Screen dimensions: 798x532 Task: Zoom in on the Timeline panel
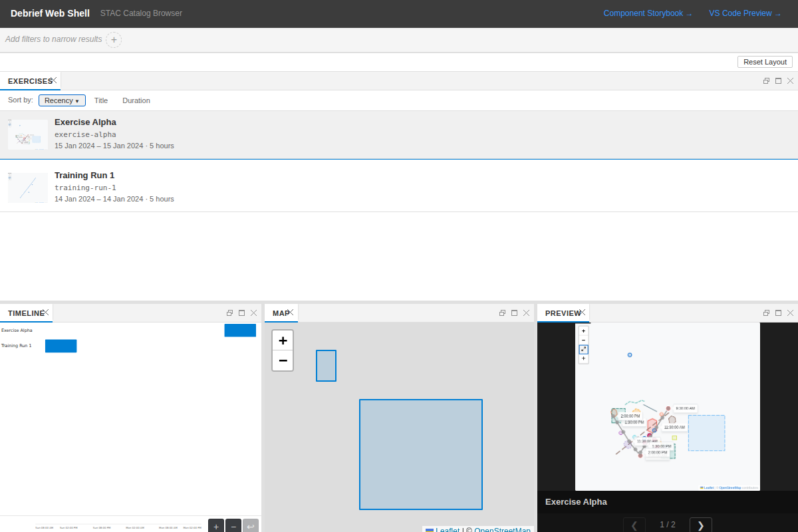pos(215,525)
